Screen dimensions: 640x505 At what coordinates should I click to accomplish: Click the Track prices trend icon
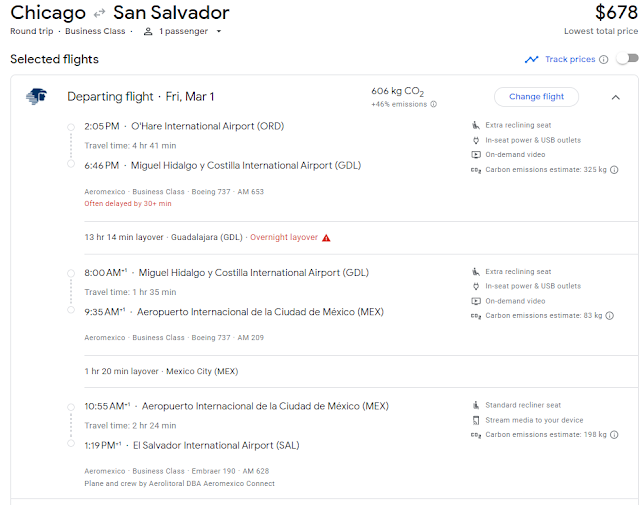pyautogui.click(x=531, y=60)
